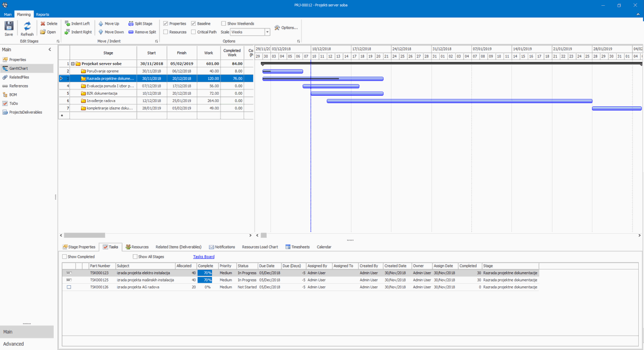Image resolution: width=644 pixels, height=350 pixels.
Task: Open the Options dialog from the toolbar
Action: point(287,27)
